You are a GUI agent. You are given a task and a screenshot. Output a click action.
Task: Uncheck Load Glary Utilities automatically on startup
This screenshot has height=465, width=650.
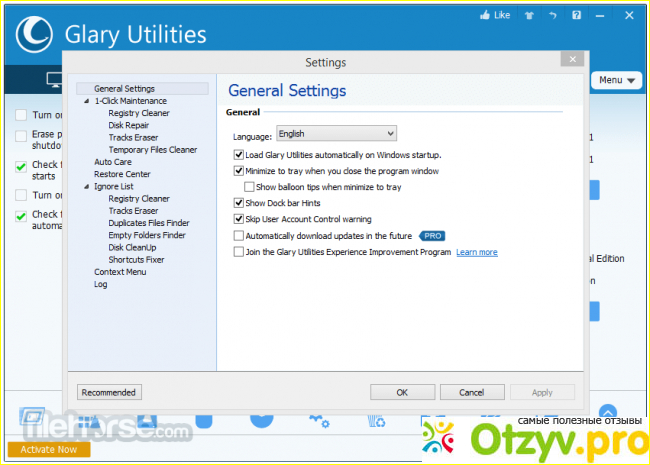[x=238, y=155]
